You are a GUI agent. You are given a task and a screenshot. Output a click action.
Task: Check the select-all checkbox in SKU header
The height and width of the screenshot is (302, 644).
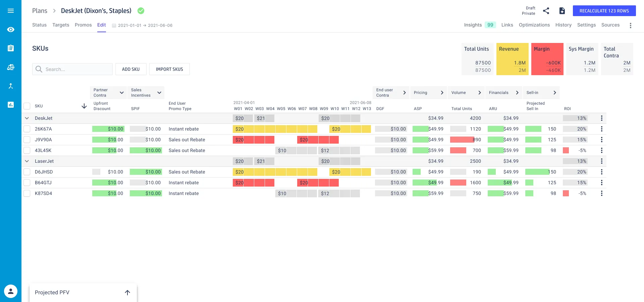point(27,106)
